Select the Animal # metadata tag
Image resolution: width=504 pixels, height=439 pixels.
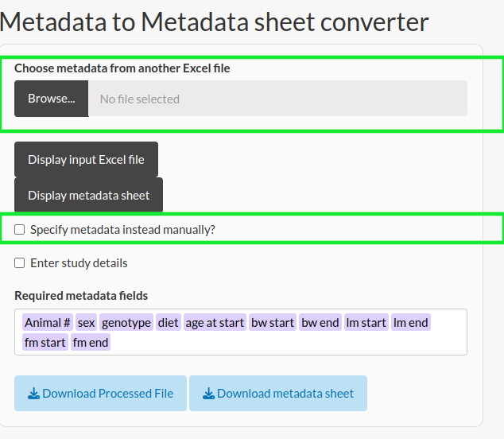click(x=48, y=322)
